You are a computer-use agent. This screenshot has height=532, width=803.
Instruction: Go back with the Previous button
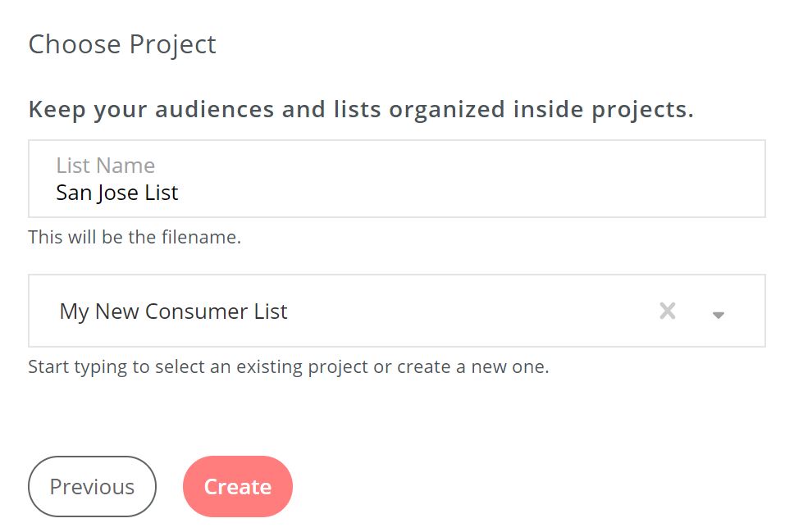point(92,486)
